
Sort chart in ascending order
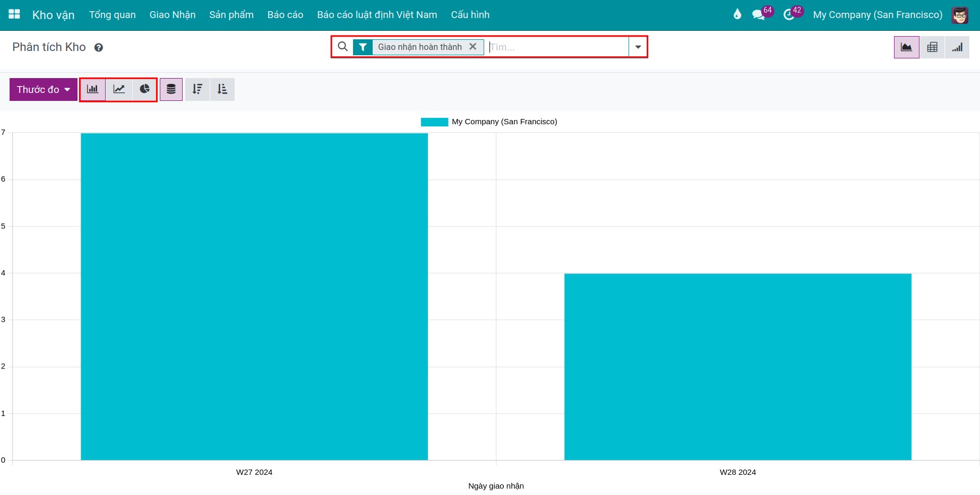tap(222, 89)
